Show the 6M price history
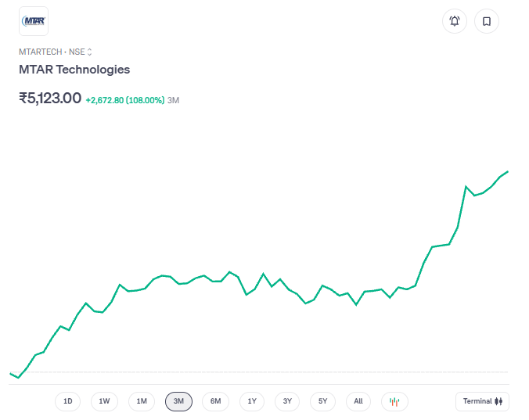The height and width of the screenshot is (420, 529). (x=215, y=401)
